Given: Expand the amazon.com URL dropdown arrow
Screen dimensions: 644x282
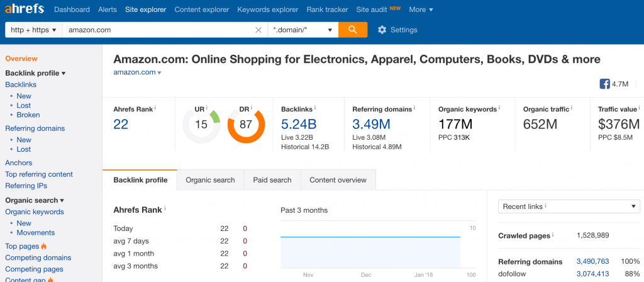Looking at the screenshot, I should click(159, 73).
